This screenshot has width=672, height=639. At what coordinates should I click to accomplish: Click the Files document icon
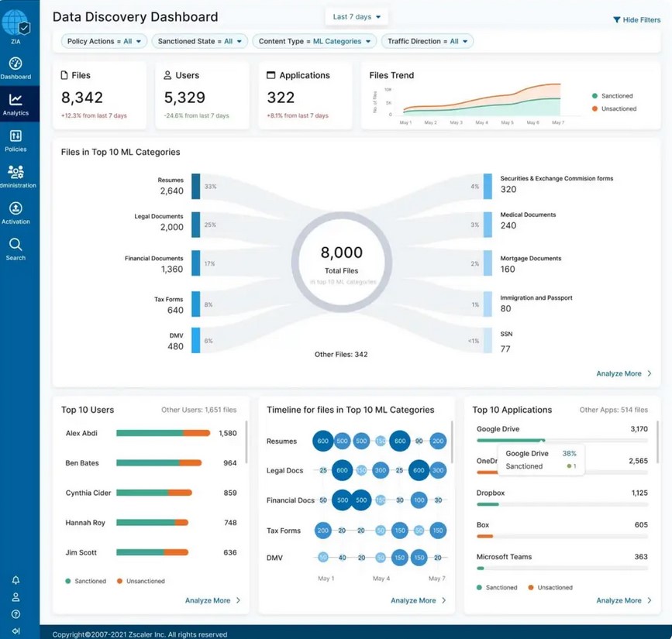coord(64,75)
